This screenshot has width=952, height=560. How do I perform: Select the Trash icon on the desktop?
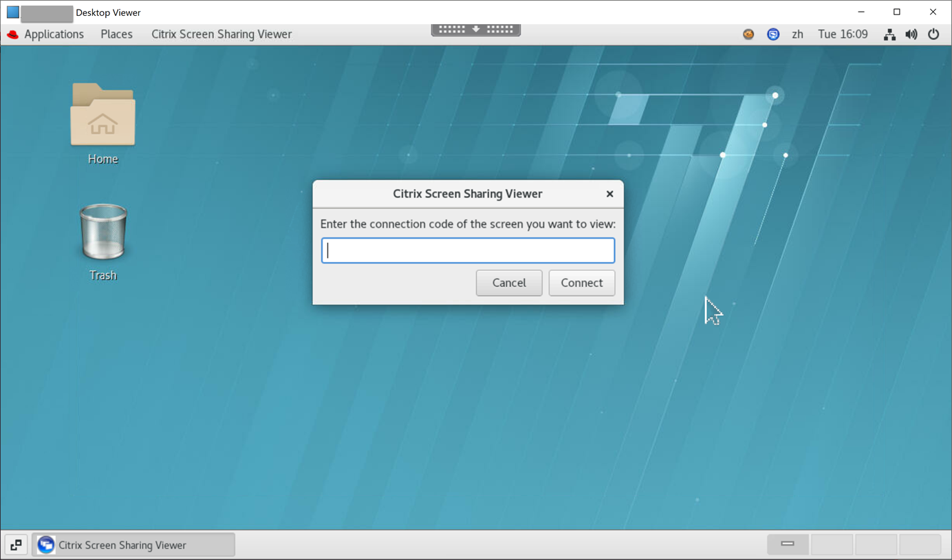click(x=103, y=232)
